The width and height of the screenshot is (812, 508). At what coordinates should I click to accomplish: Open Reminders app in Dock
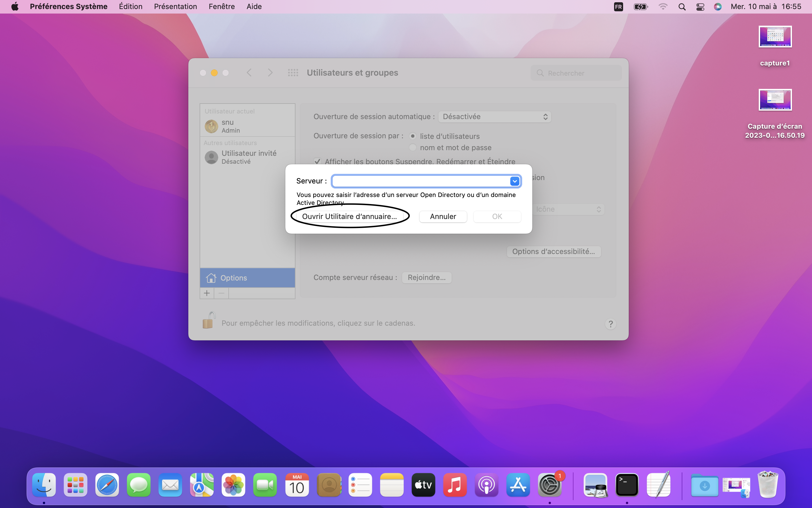click(x=360, y=485)
